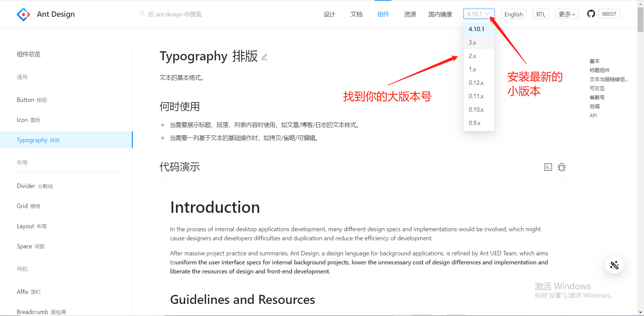Click the Introduction demo heading
This screenshot has width=644, height=316.
click(215, 207)
